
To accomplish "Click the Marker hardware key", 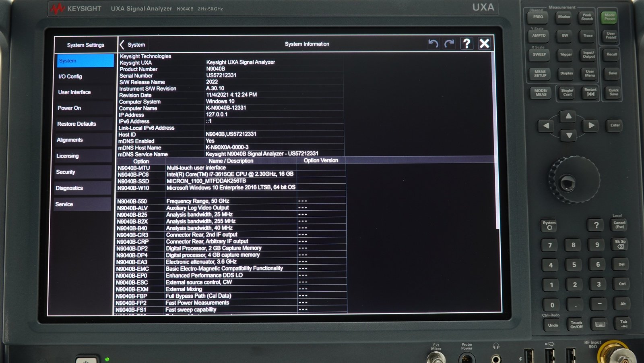I will [564, 17].
